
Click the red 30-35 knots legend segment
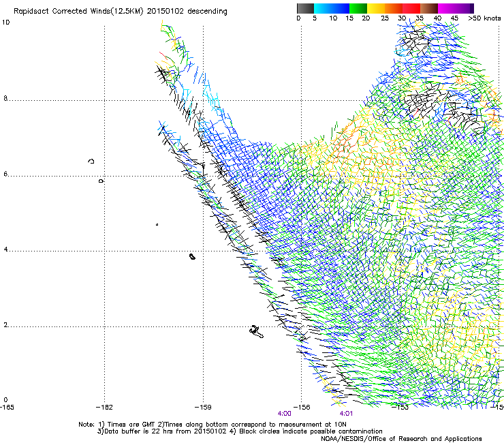tap(411, 8)
